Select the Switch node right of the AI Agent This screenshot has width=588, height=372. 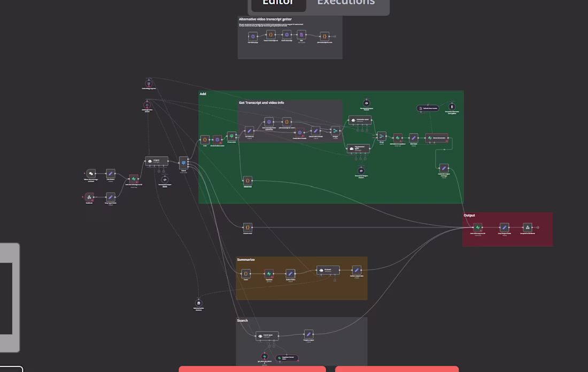[183, 162]
